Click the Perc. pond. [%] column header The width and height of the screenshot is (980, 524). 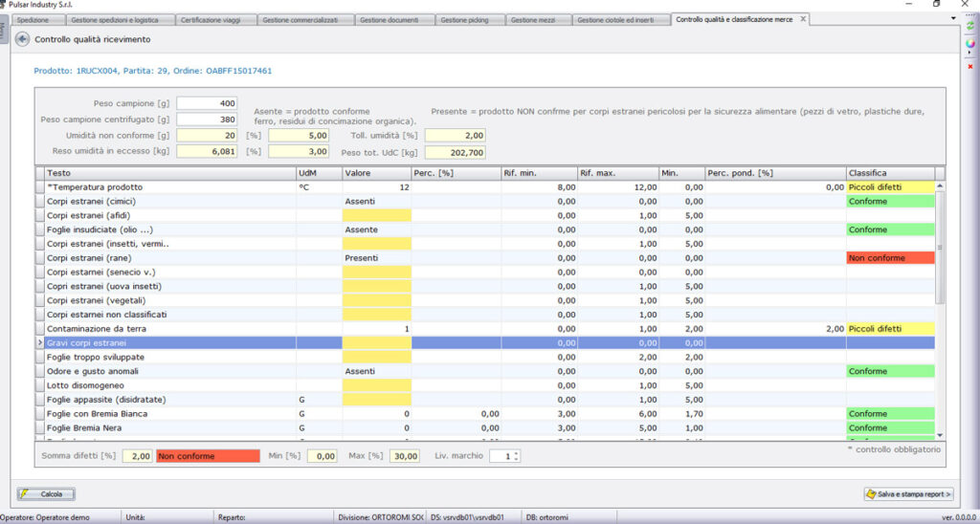[775, 173]
